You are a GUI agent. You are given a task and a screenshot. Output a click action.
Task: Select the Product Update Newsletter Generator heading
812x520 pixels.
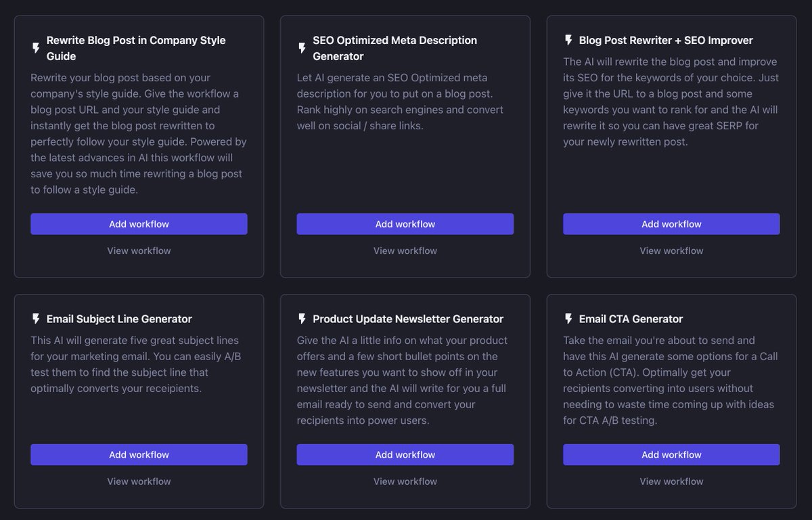(408, 319)
